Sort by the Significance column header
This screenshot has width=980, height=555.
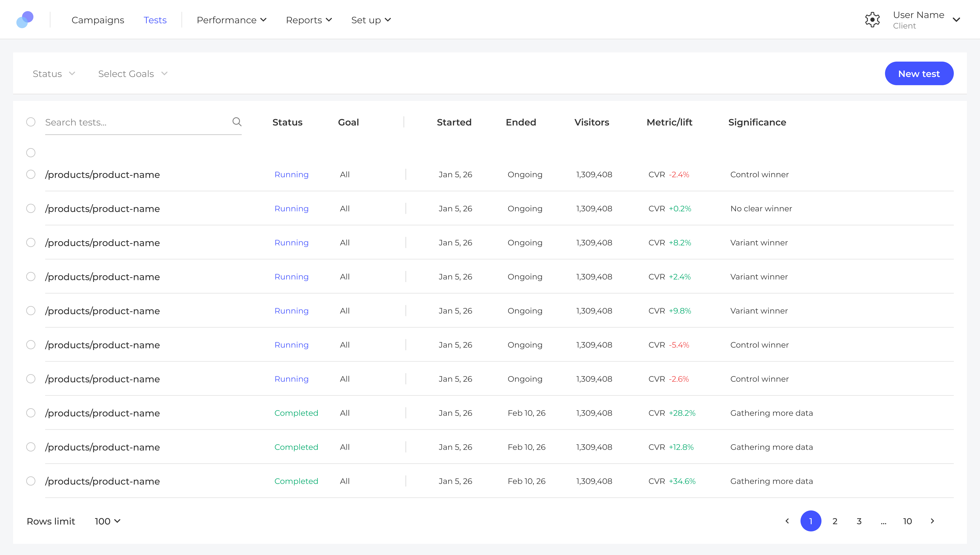point(757,122)
